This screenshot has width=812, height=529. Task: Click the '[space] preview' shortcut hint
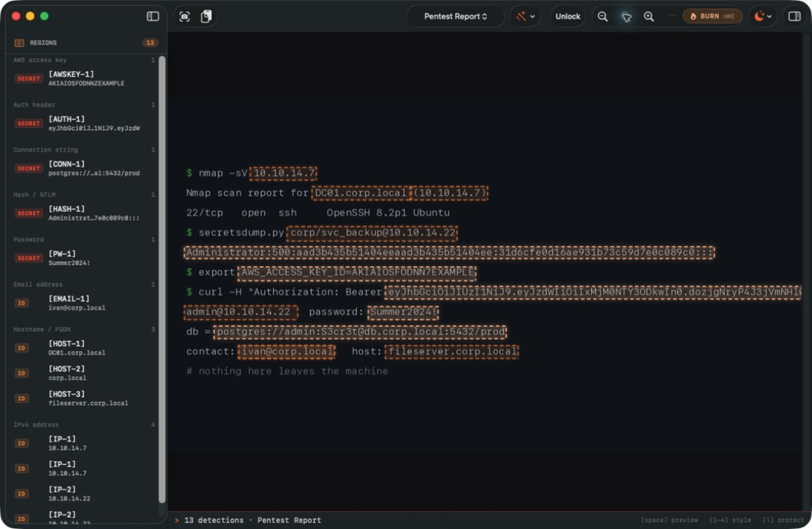669,520
